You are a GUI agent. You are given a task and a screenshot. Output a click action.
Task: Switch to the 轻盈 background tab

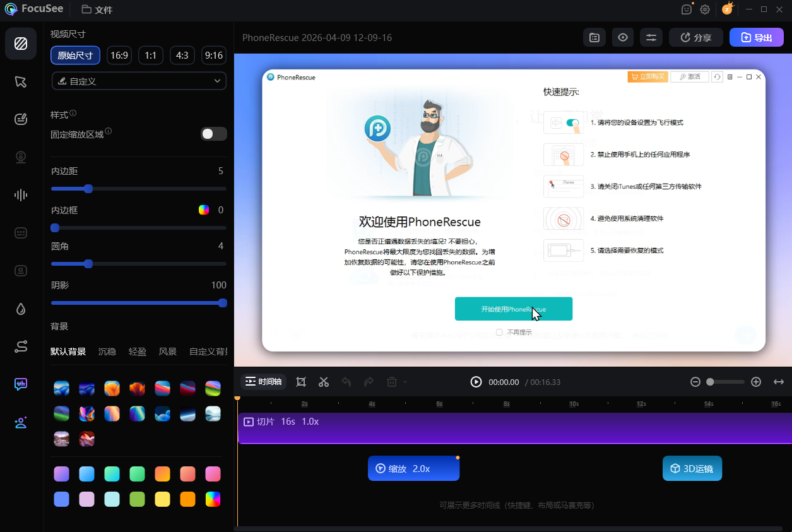pyautogui.click(x=138, y=352)
